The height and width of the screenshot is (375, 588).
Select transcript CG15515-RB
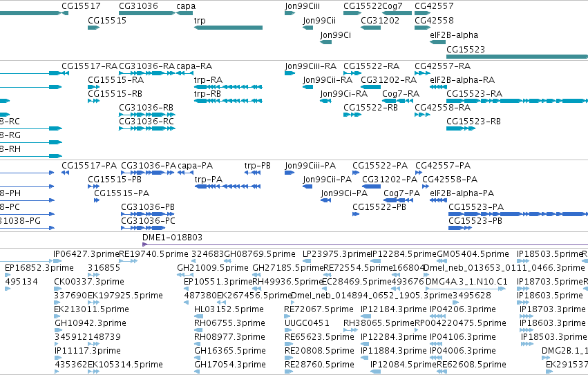pyautogui.click(x=94, y=101)
